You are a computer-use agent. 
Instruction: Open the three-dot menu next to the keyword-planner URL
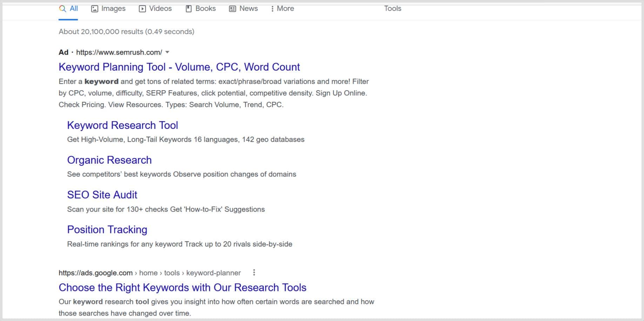[254, 273]
